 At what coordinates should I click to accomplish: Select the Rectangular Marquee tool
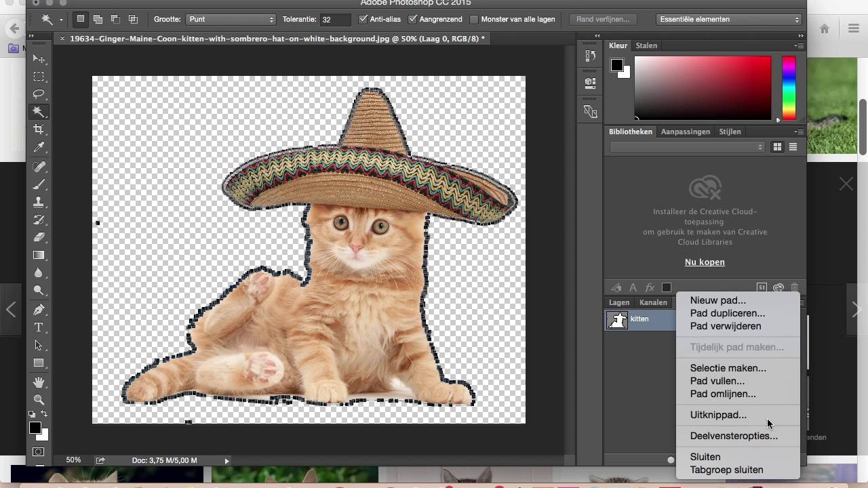[x=39, y=77]
